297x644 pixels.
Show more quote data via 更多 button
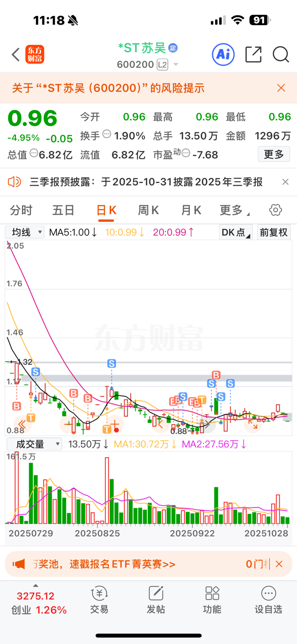coord(274,155)
